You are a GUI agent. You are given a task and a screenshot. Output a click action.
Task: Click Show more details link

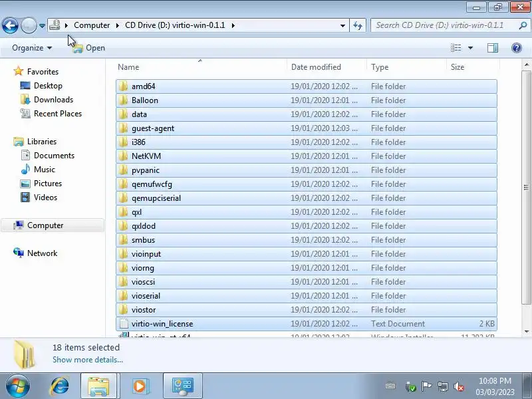88,360
